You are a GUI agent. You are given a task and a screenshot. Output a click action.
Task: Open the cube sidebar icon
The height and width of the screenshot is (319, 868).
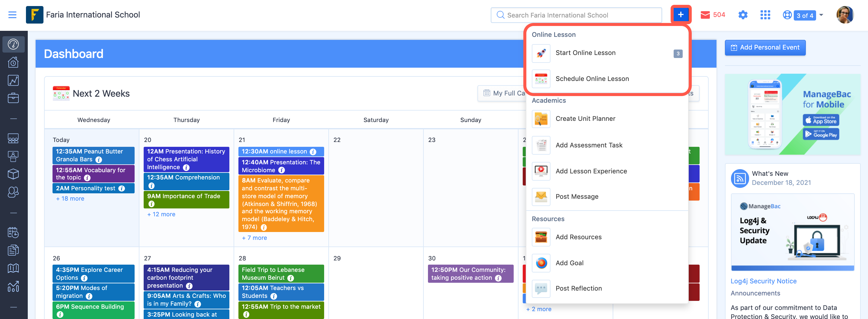tap(14, 174)
